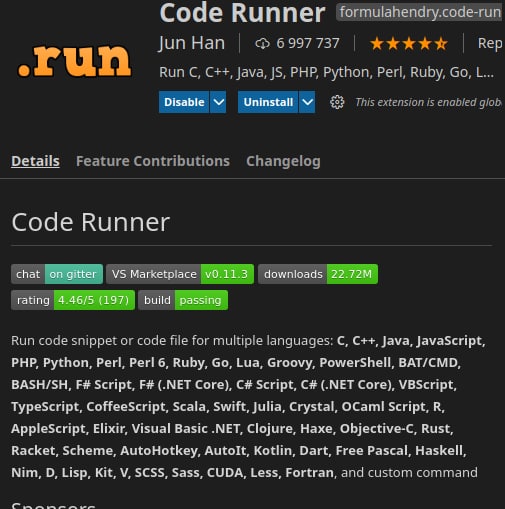Image resolution: width=505 pixels, height=509 pixels.
Task: Click the build passing badge
Action: pyautogui.click(x=183, y=300)
